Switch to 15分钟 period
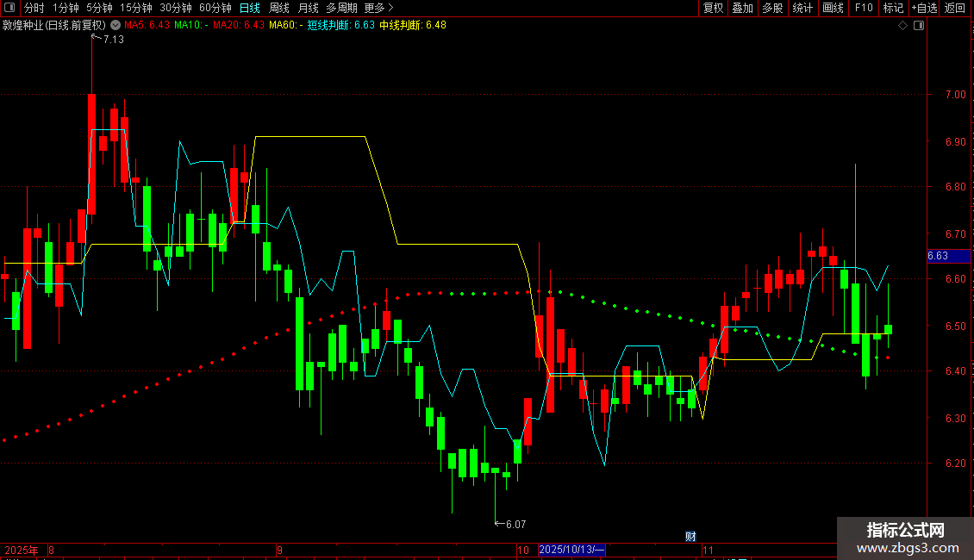 coord(136,8)
